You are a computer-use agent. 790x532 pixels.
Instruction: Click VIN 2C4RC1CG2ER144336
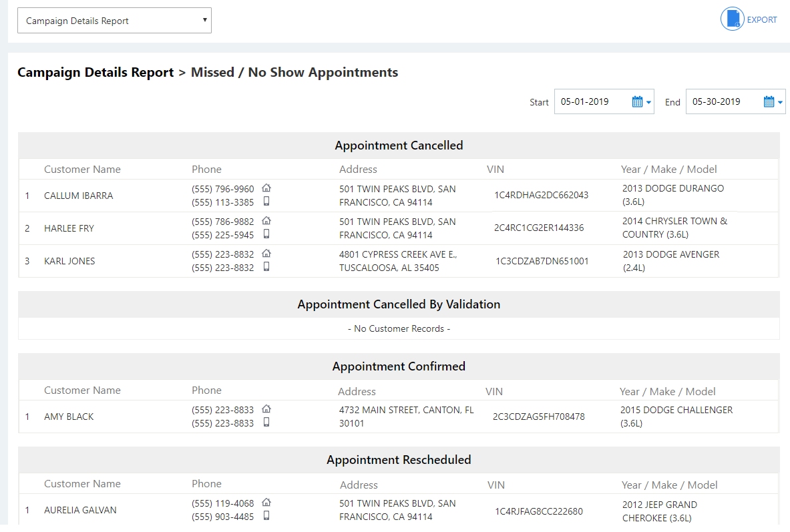click(x=539, y=228)
